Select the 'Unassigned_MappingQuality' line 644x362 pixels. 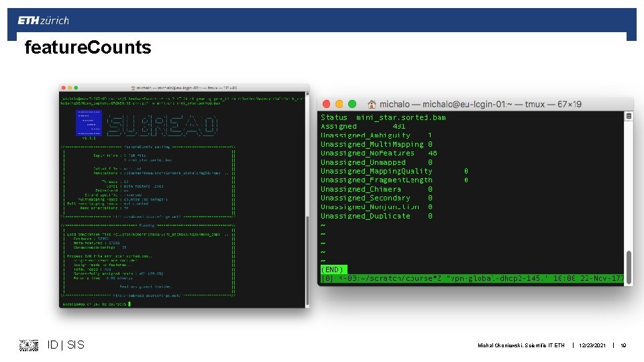pos(394,171)
